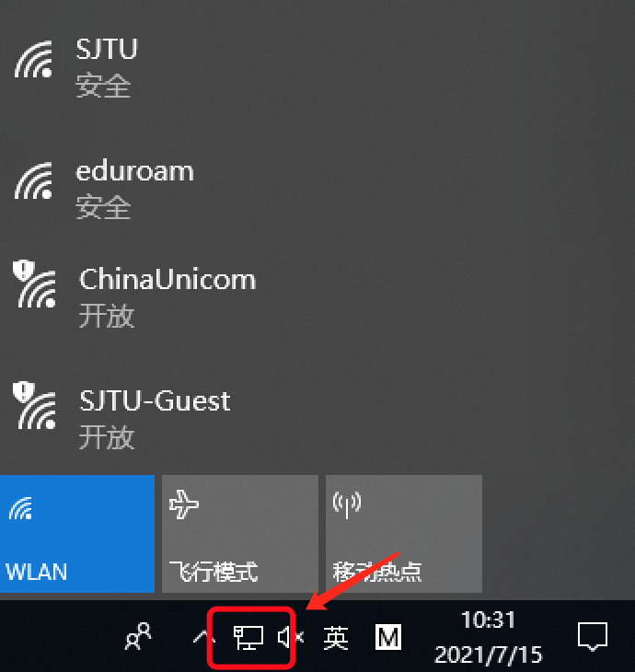Click the SJTU Wi-Fi signal icon

tap(33, 60)
